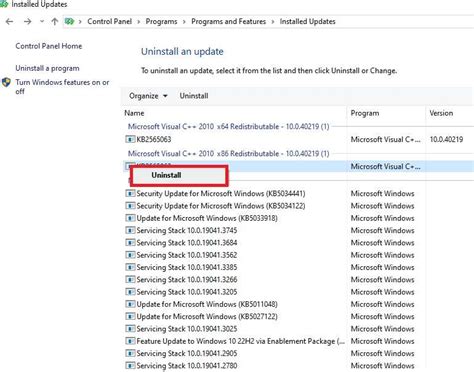Click icon of Servicing Stack 10.0.19041.3025

click(130, 329)
